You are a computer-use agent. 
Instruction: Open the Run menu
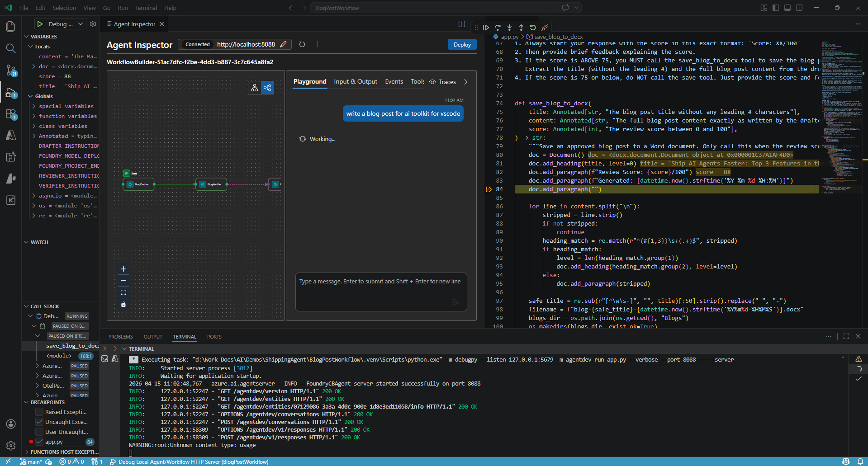(122, 8)
